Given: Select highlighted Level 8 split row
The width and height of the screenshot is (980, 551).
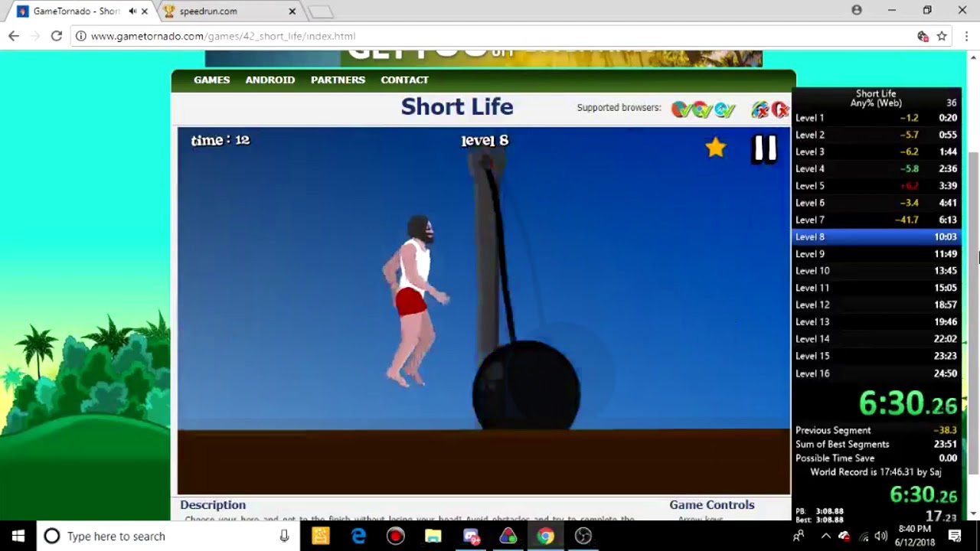Looking at the screenshot, I should point(876,236).
